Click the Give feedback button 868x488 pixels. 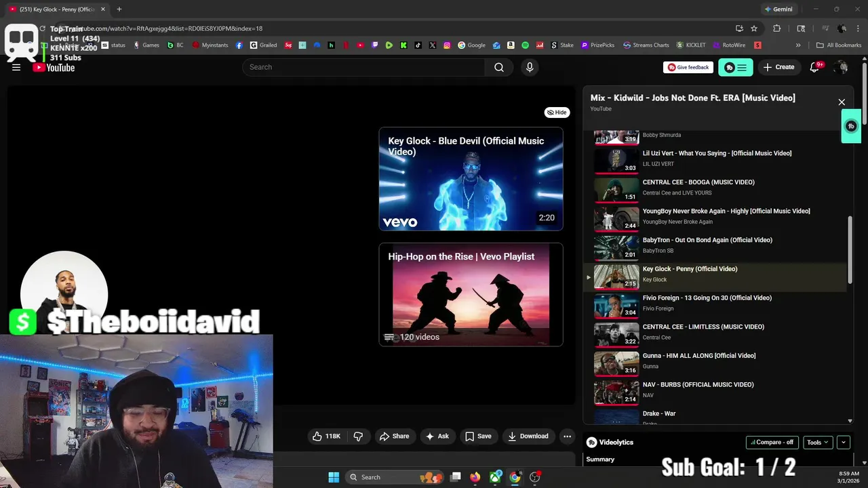click(x=688, y=67)
